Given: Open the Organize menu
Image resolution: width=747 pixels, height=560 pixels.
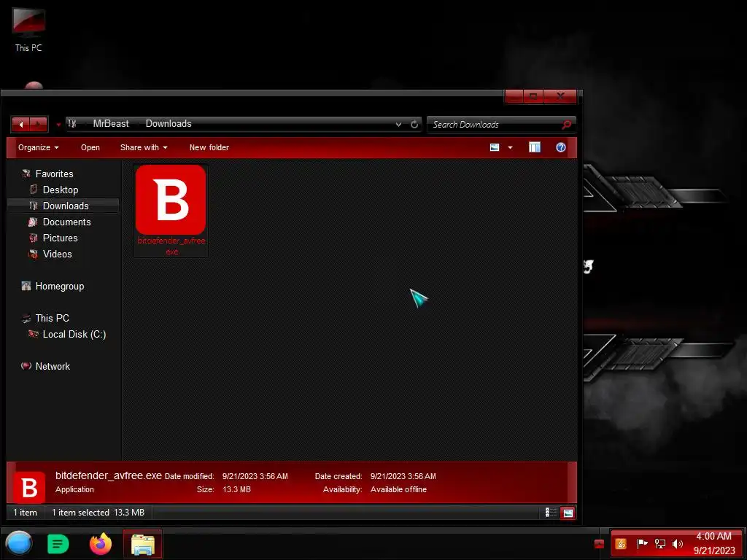Looking at the screenshot, I should click(38, 147).
